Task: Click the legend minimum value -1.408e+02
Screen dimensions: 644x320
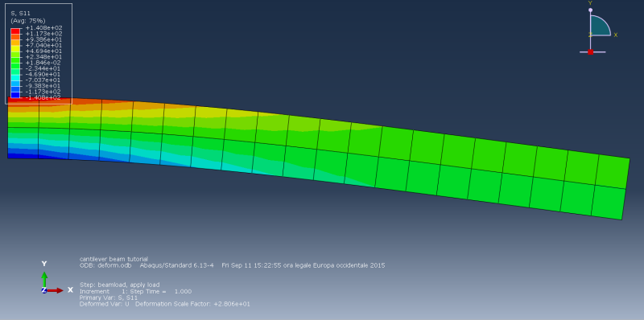Action: (43, 97)
